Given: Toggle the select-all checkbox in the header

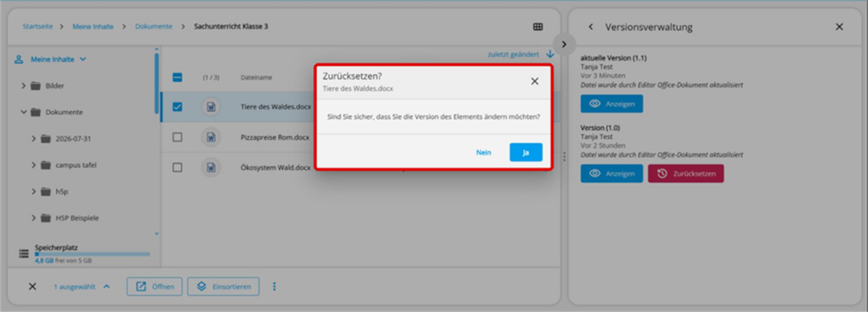Looking at the screenshot, I should [x=177, y=77].
